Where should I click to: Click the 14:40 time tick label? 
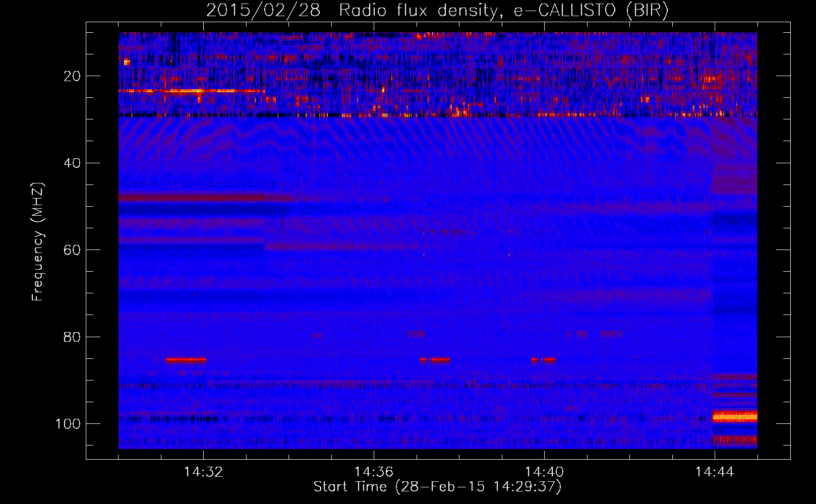544,472
